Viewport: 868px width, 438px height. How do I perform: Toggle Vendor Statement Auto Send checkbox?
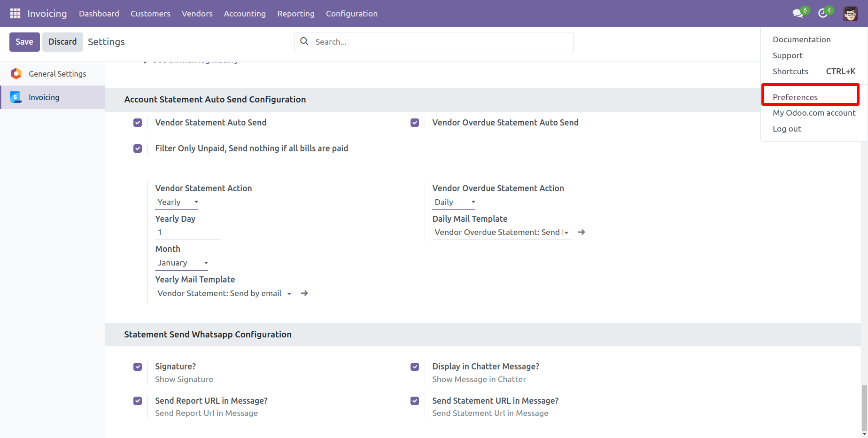138,123
